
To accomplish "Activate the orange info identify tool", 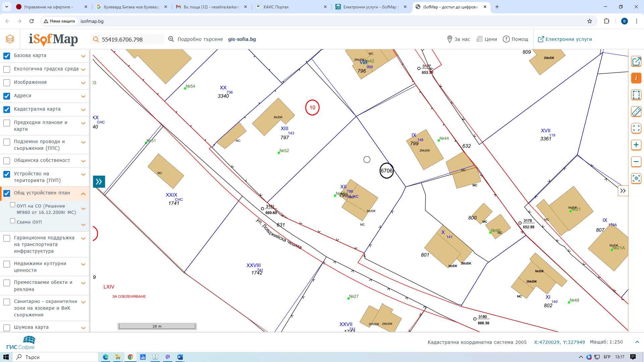I will pyautogui.click(x=636, y=78).
